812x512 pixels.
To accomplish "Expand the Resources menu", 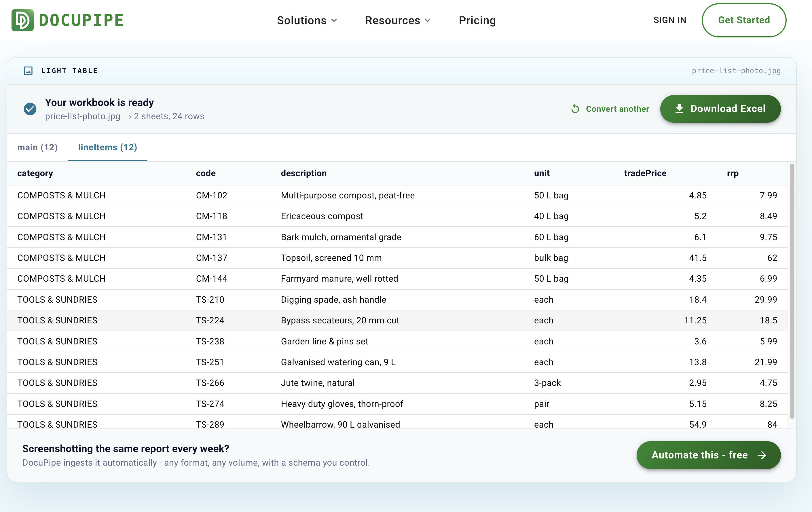I will 398,20.
